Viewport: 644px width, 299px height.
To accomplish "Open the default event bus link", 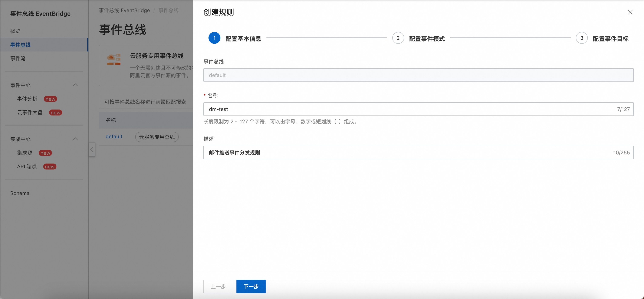I will [x=114, y=137].
